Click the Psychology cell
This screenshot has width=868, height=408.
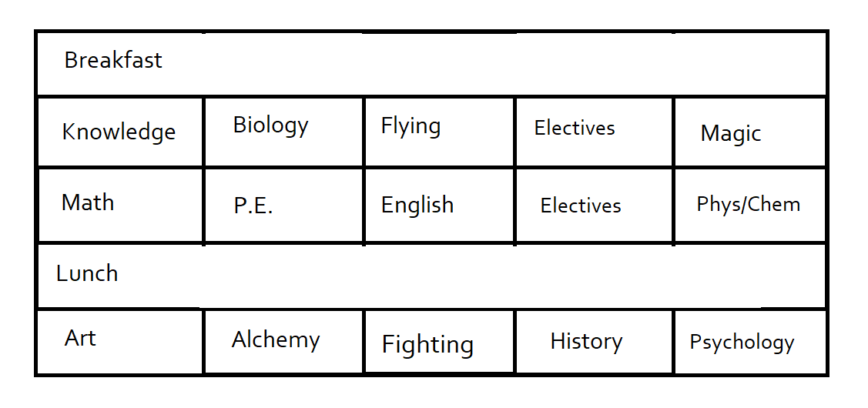pos(750,342)
